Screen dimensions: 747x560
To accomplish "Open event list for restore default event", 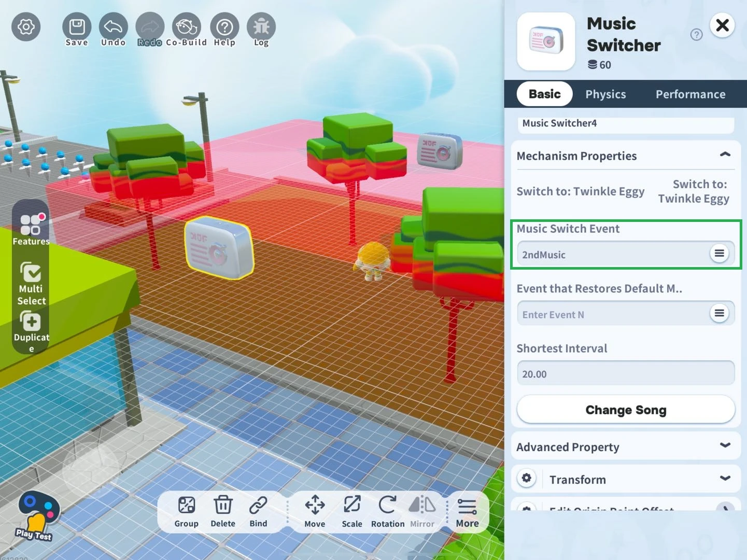I will tap(719, 313).
